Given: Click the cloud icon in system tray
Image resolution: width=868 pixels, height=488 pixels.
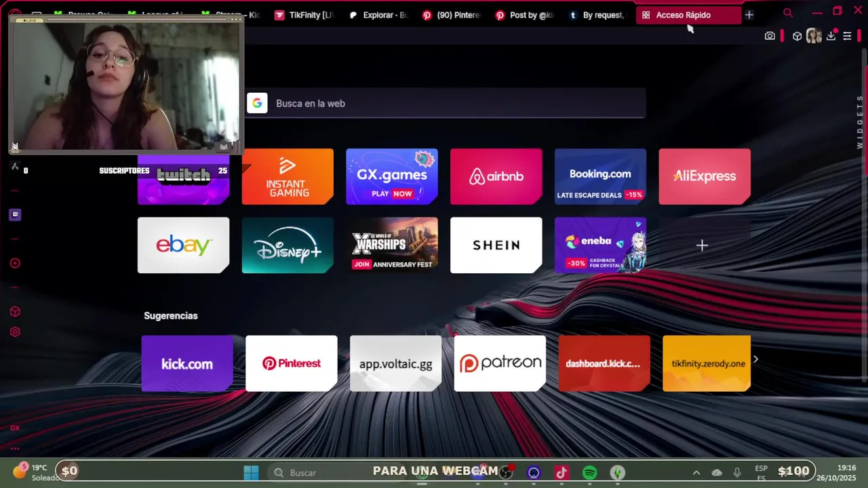Looking at the screenshot, I should [x=717, y=472].
